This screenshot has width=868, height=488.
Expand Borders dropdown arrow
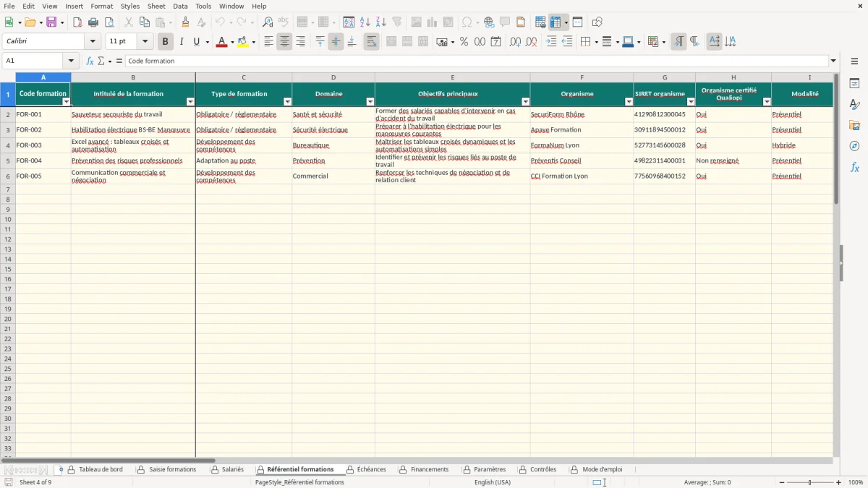tap(595, 42)
